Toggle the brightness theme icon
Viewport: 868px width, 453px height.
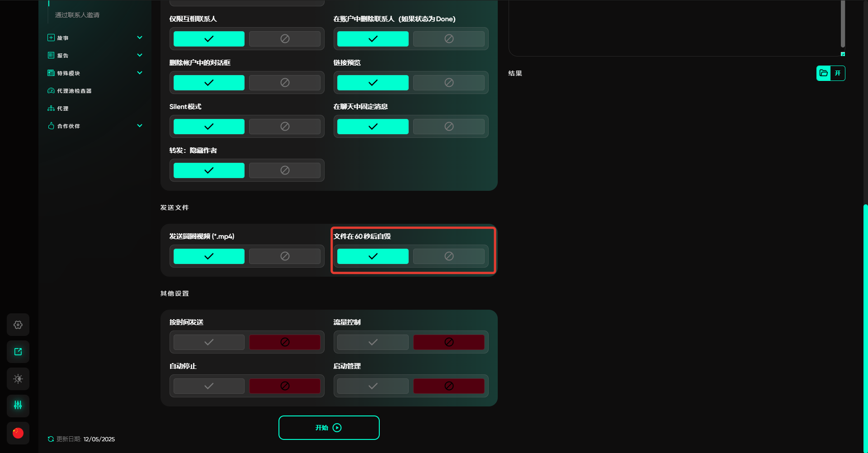(x=18, y=379)
